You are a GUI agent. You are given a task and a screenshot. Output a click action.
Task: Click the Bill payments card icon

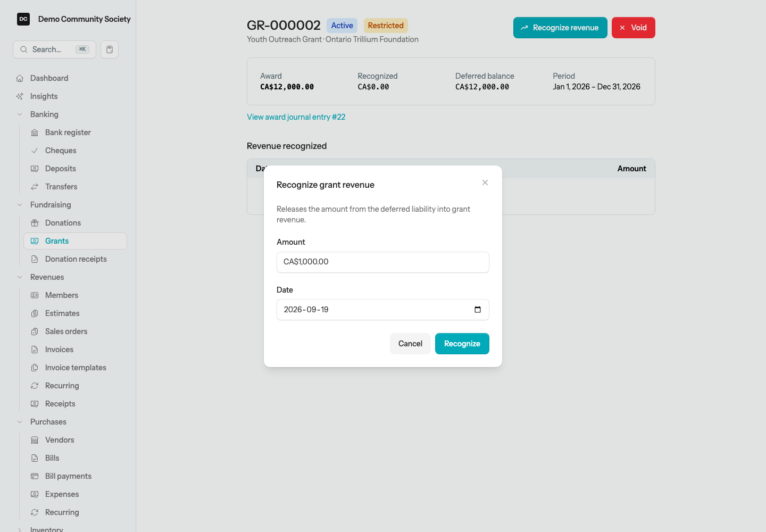tap(35, 476)
